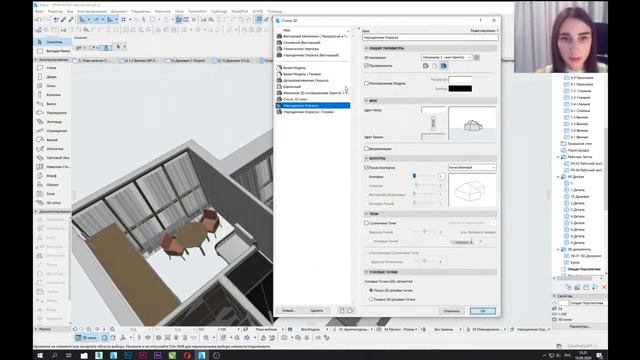
Task: Click the Новый... (New) button
Action: click(x=288, y=311)
